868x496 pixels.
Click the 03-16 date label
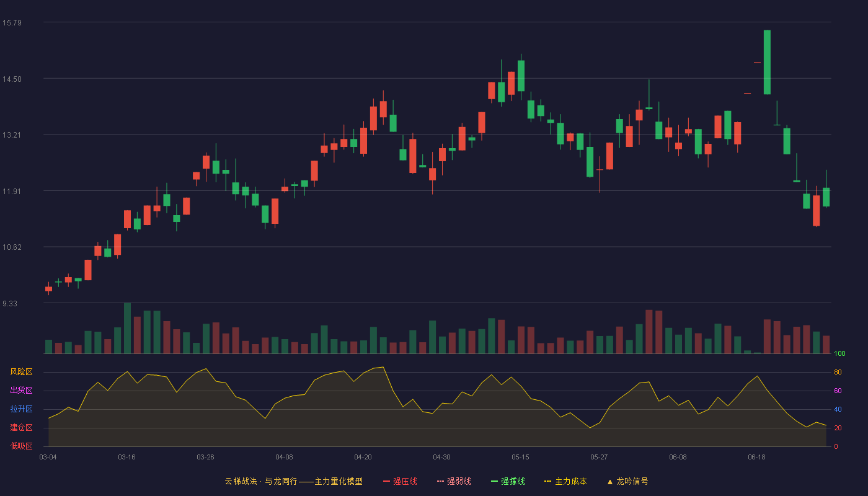point(126,457)
